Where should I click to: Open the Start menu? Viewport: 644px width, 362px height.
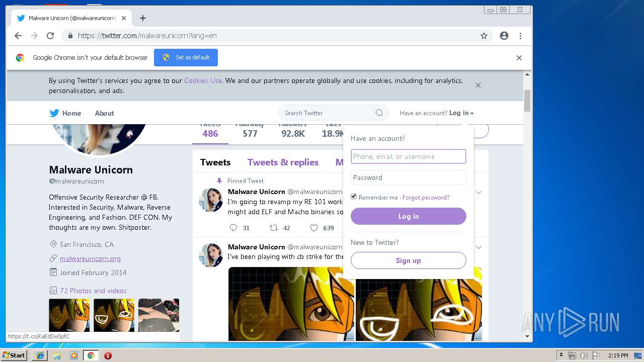(14, 355)
